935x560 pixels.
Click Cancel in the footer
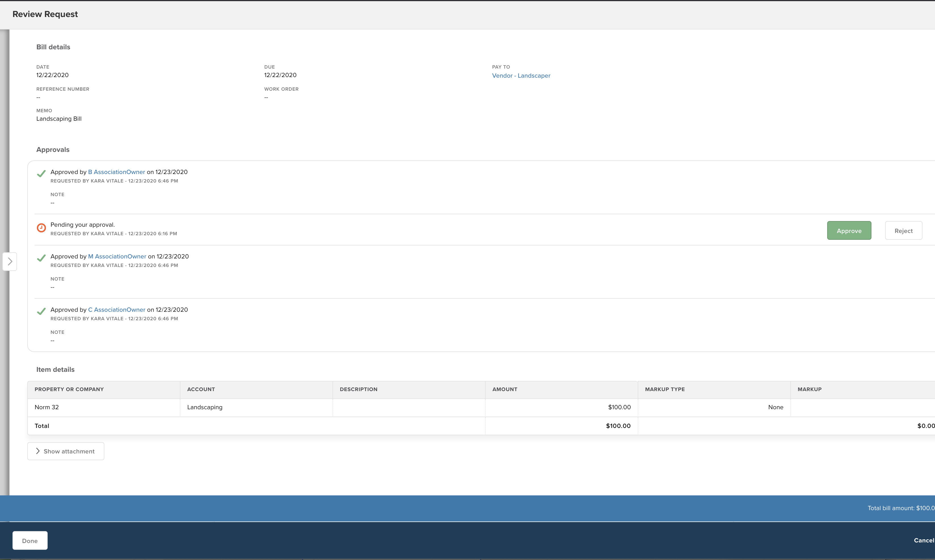[x=923, y=540]
